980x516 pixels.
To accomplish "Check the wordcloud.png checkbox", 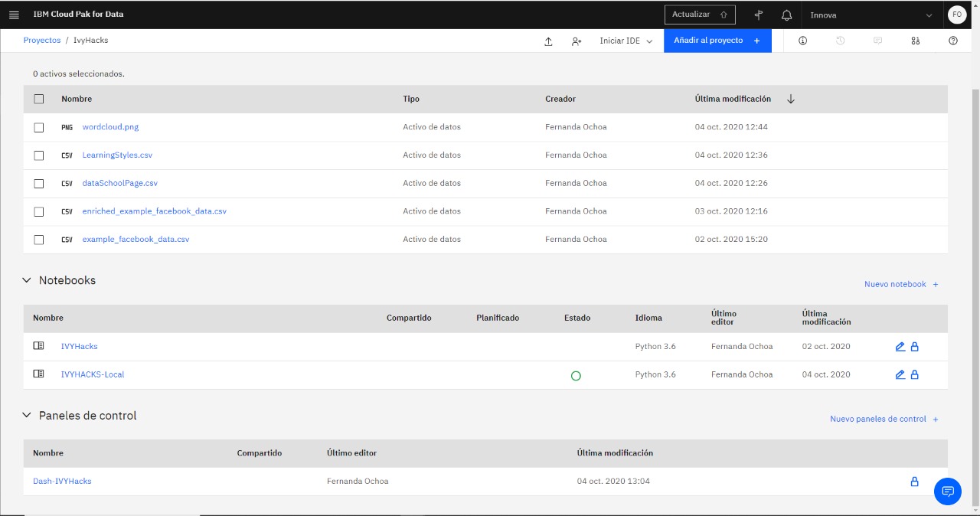I will [39, 127].
